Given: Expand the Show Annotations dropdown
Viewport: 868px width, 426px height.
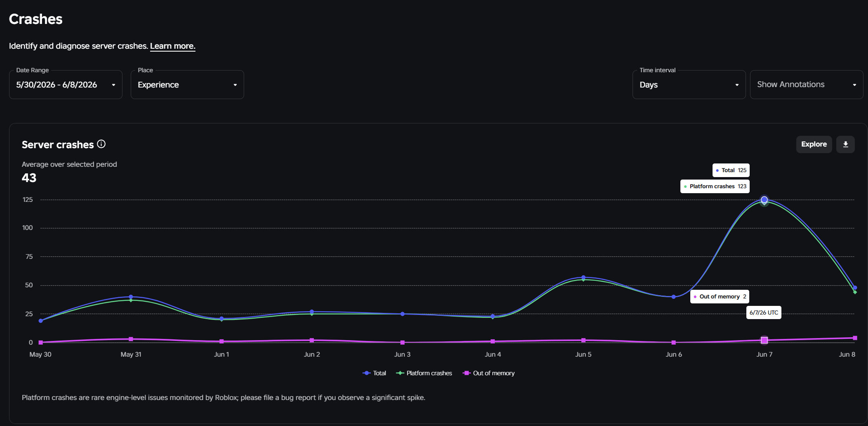Looking at the screenshot, I should [x=807, y=85].
